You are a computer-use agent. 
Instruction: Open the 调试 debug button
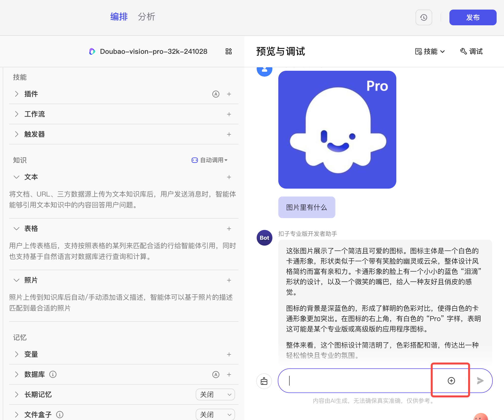pyautogui.click(x=471, y=51)
